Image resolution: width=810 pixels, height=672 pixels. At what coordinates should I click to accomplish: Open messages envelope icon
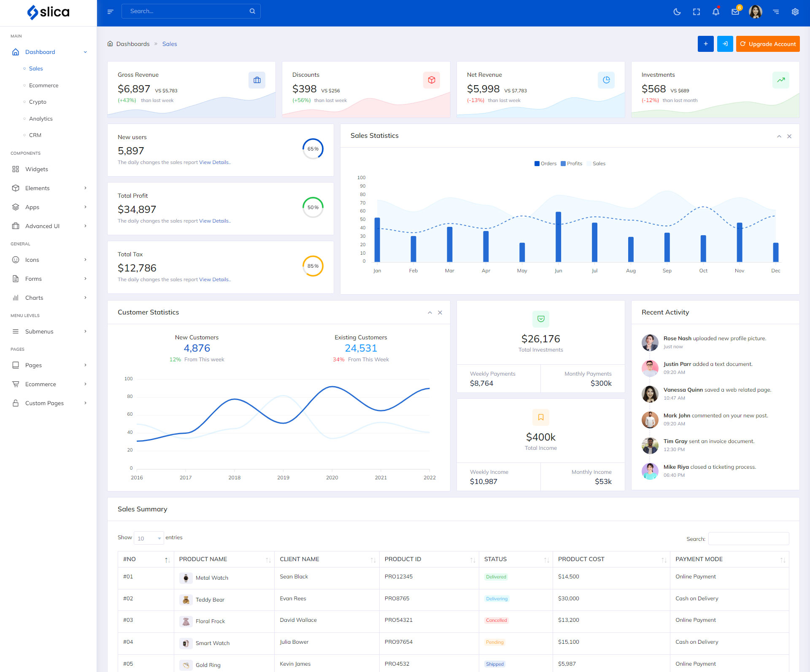735,12
